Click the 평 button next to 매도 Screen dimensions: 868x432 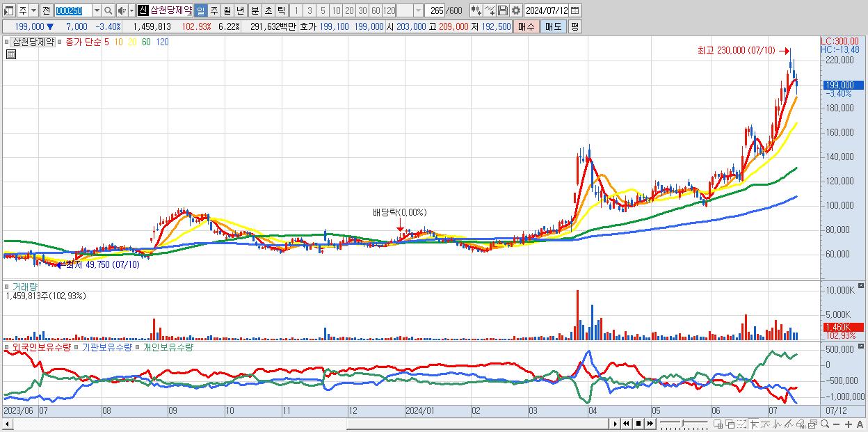(x=574, y=26)
